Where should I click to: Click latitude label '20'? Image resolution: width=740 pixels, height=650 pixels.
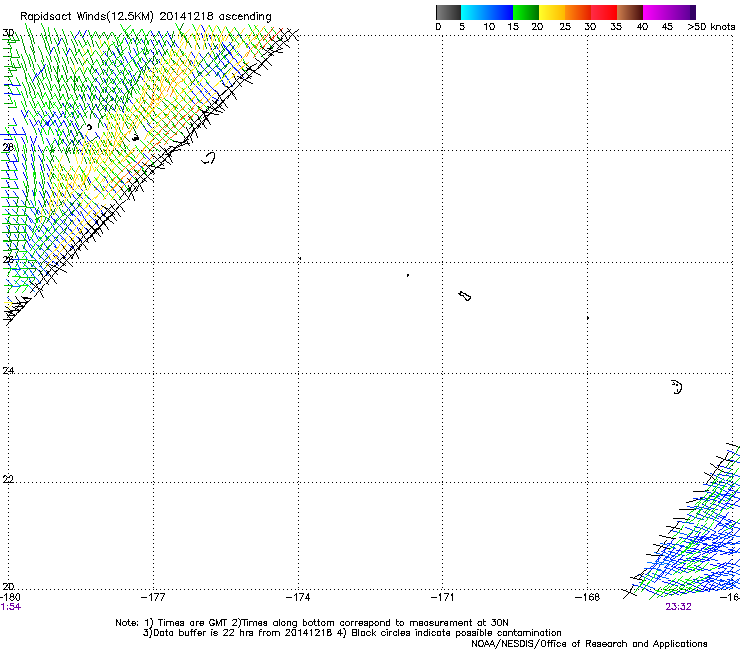[x=8, y=586]
